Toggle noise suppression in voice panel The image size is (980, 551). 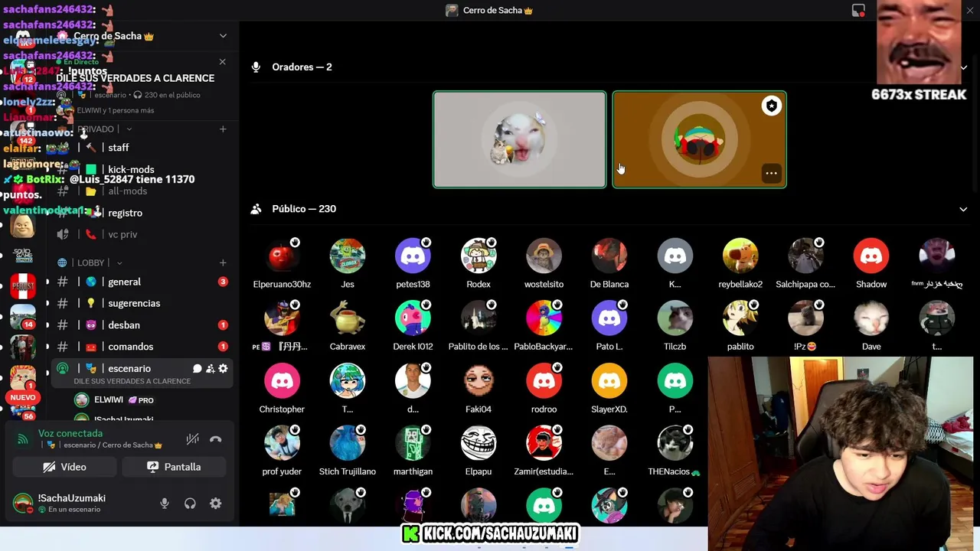[x=193, y=439]
